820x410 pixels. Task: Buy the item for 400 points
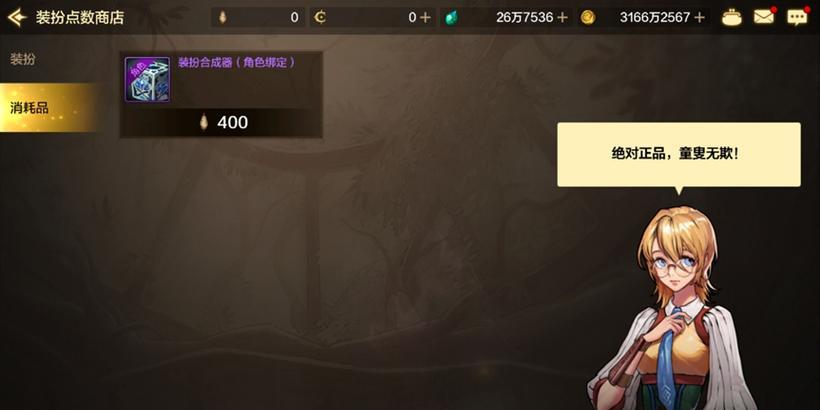pyautogui.click(x=221, y=123)
